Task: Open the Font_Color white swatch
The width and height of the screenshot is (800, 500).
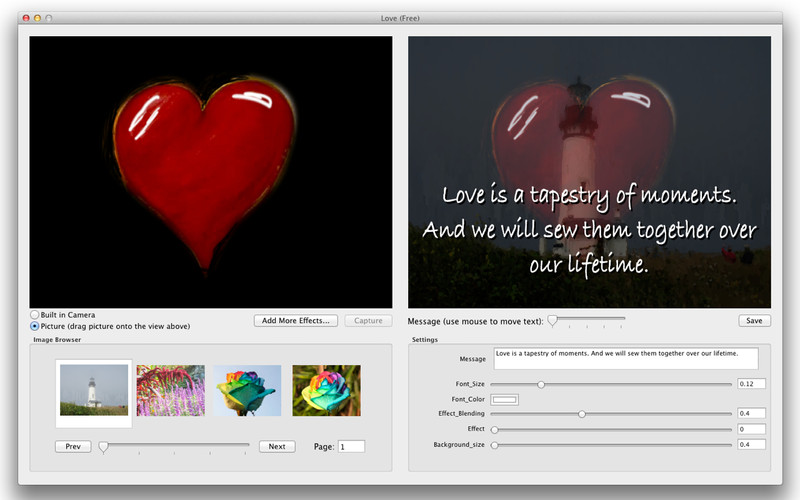Action: pos(505,399)
